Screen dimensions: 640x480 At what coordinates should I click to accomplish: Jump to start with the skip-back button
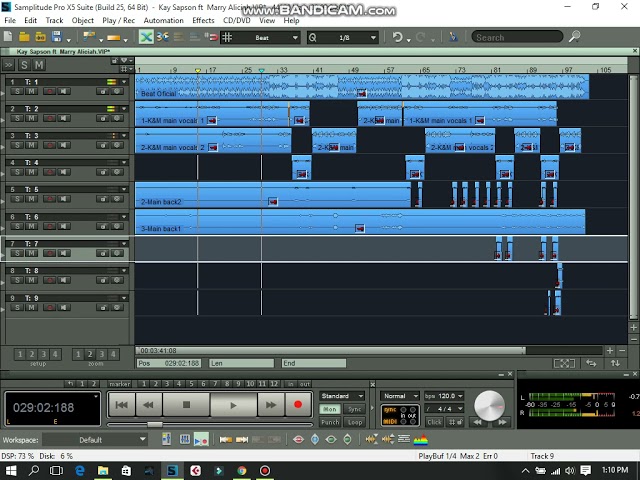point(122,405)
